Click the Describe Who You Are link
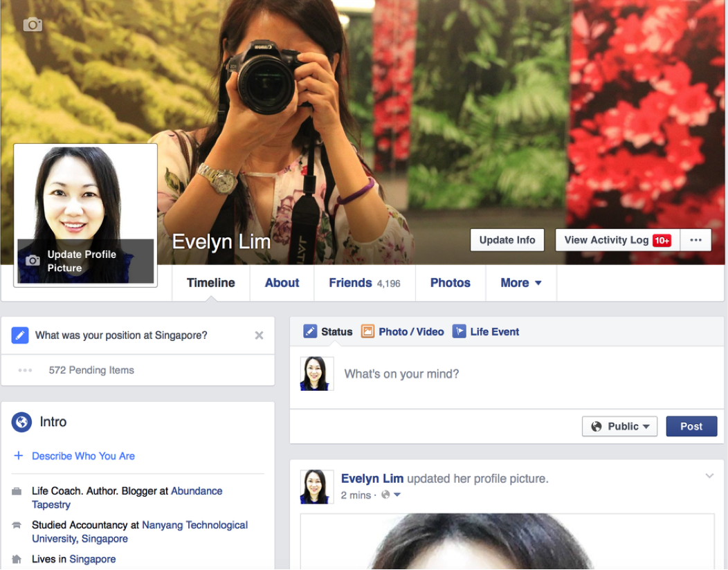This screenshot has width=728, height=570. (83, 456)
